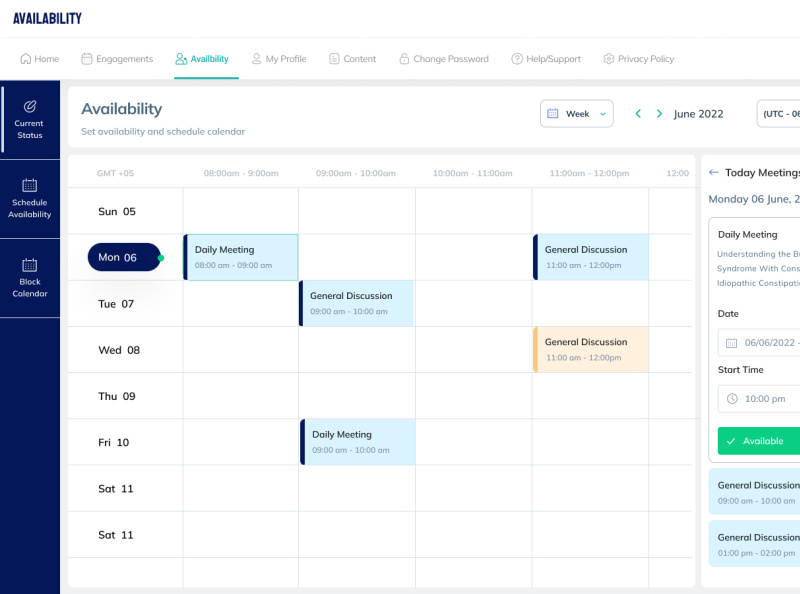The width and height of the screenshot is (800, 594).
Task: Open the Engagements tab
Action: [x=117, y=59]
